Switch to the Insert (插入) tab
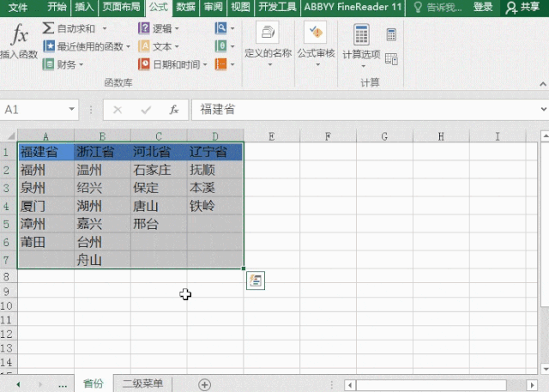 click(x=84, y=8)
